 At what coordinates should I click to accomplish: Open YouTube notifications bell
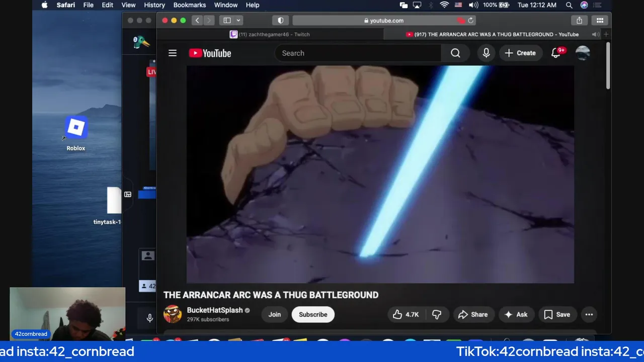(x=556, y=53)
